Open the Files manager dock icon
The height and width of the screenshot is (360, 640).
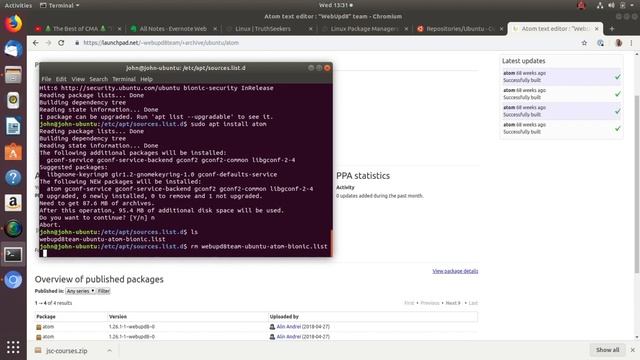(x=13, y=75)
